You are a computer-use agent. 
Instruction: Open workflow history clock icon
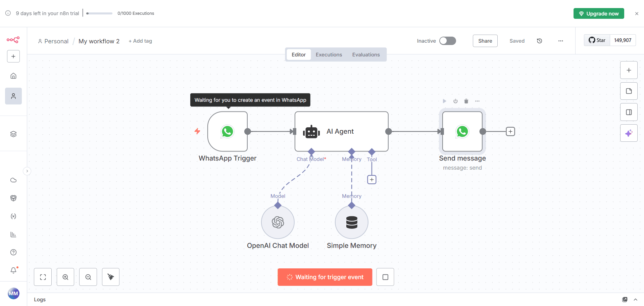point(539,41)
